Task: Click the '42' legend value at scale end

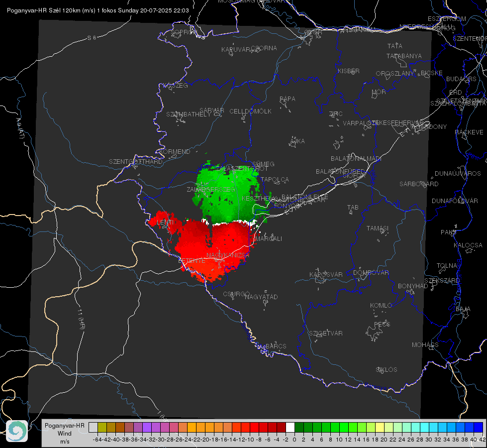Action: 483,440
